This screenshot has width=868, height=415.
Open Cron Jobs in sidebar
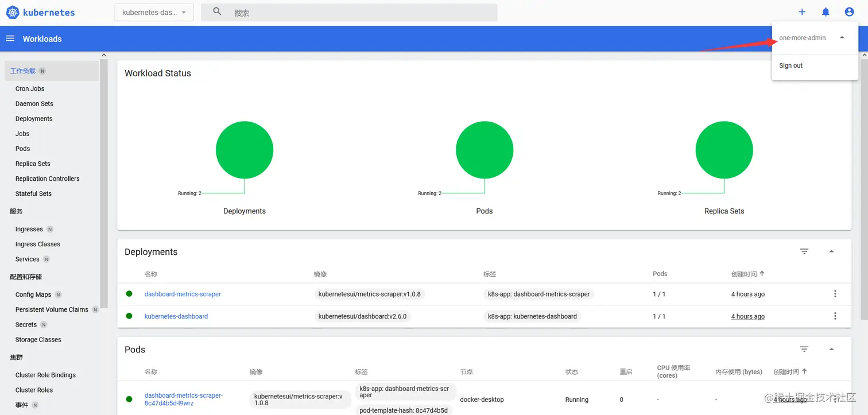(30, 89)
